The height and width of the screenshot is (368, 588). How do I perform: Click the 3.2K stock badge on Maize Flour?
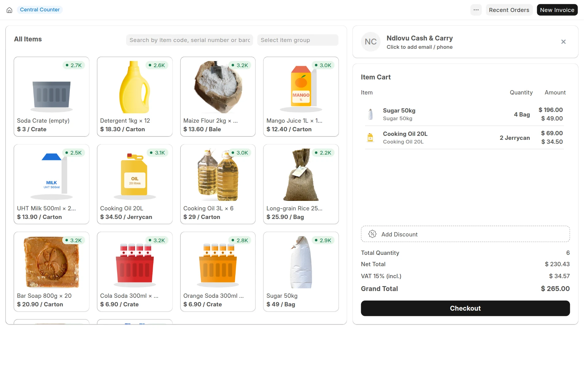point(240,65)
